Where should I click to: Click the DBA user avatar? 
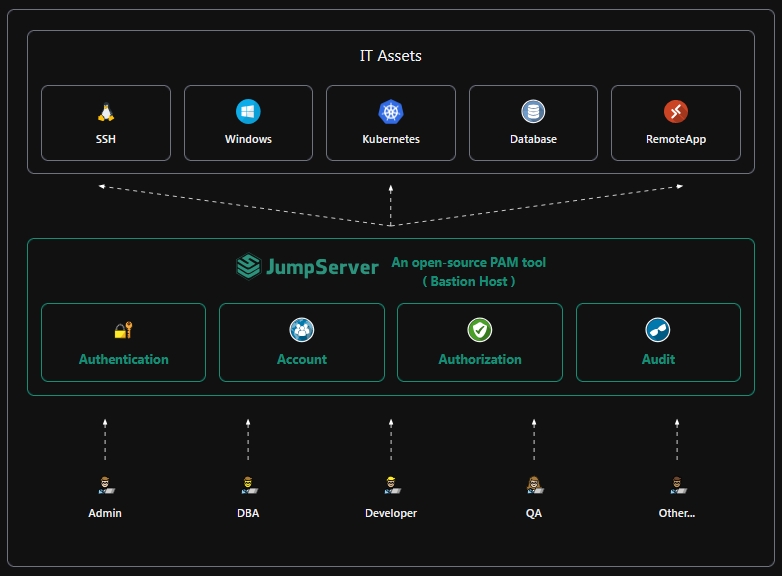click(248, 485)
